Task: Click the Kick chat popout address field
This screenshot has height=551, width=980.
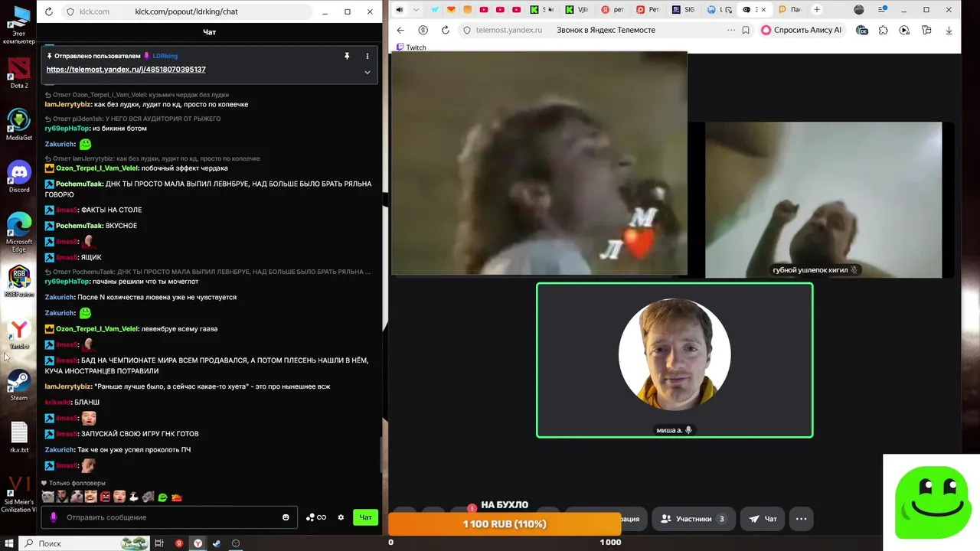Action: tap(186, 11)
